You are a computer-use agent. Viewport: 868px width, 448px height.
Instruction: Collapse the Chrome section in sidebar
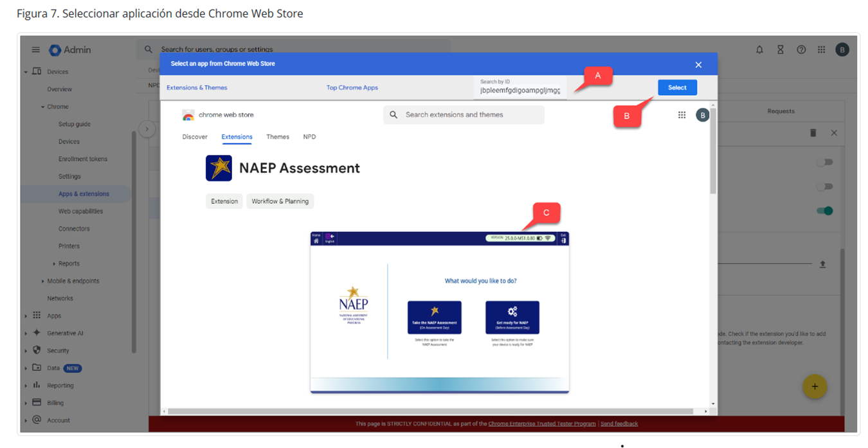click(x=43, y=107)
